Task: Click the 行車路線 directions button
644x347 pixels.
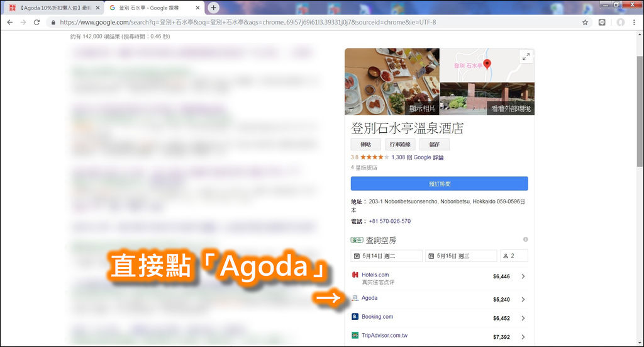Action: coord(400,144)
